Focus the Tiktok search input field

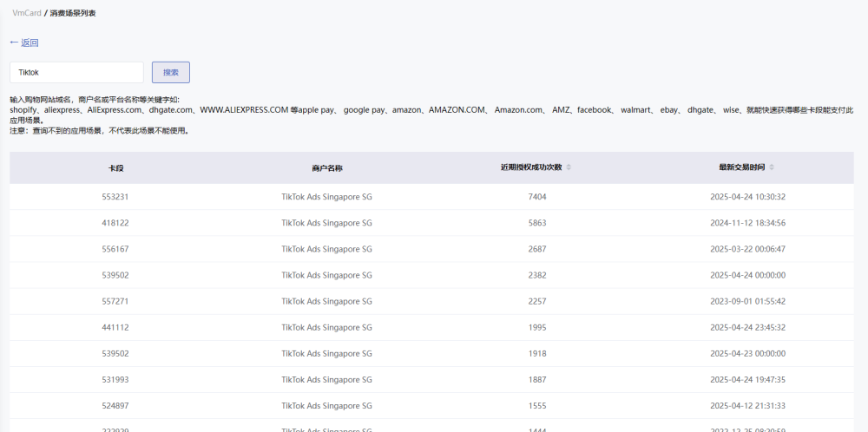coord(77,73)
